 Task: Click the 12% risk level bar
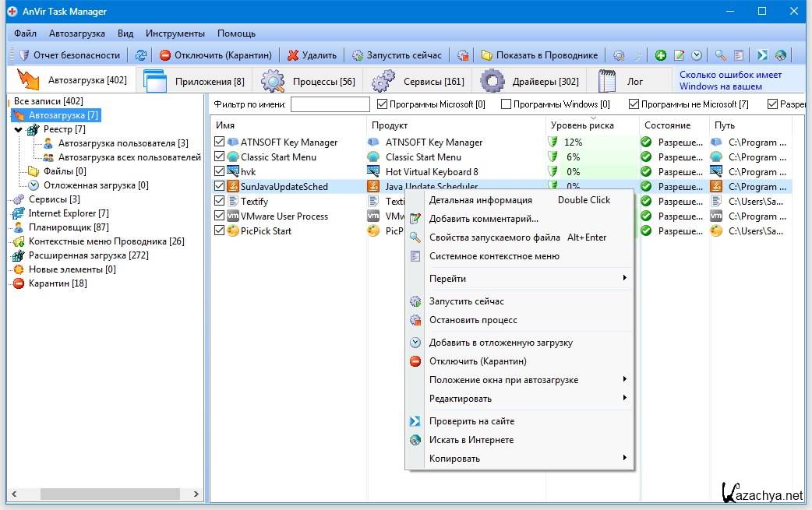coord(574,142)
